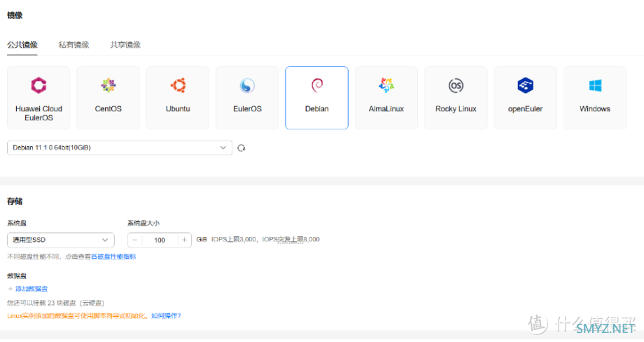The height and width of the screenshot is (342, 644).
Task: Choose the Debian image card
Action: pos(316,98)
